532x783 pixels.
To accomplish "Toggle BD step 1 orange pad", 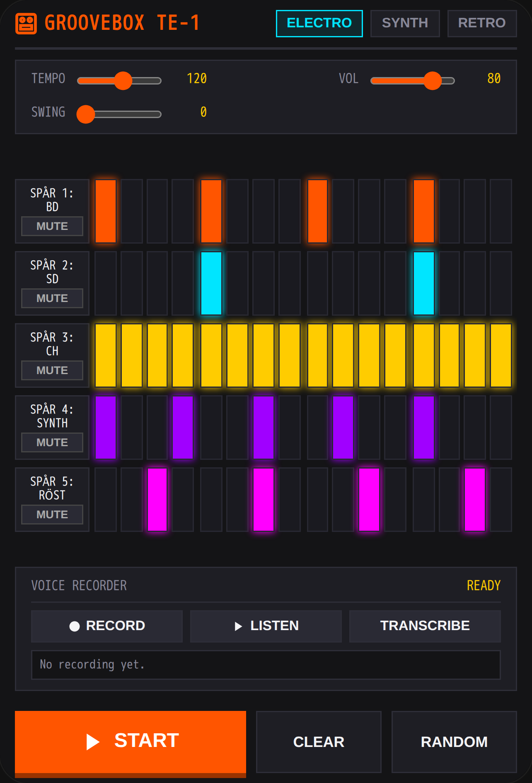I will [106, 211].
